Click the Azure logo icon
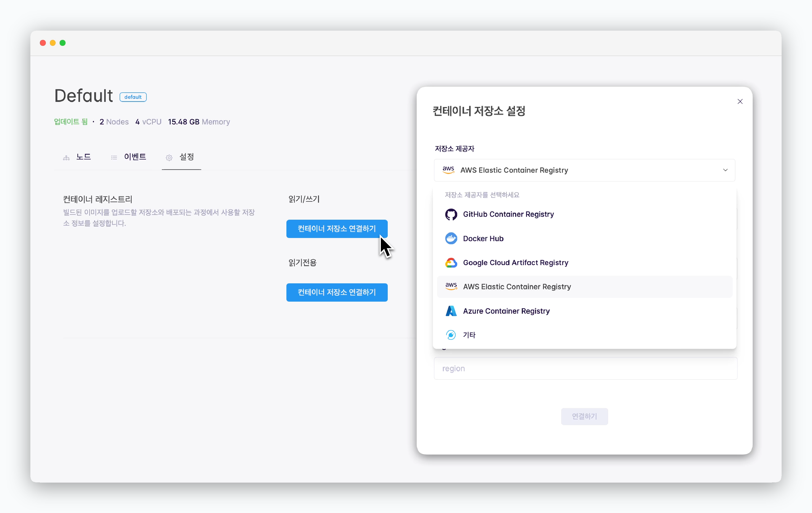812x513 pixels. (x=451, y=311)
